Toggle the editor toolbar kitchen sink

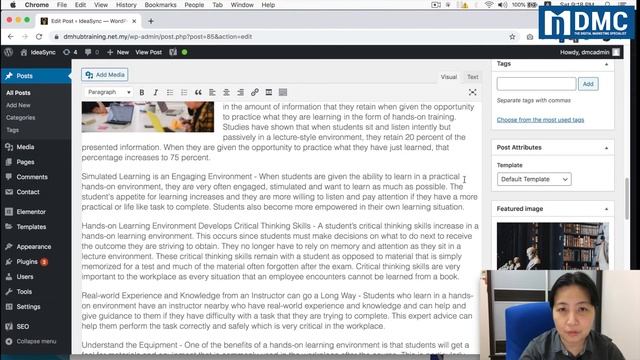tap(283, 92)
